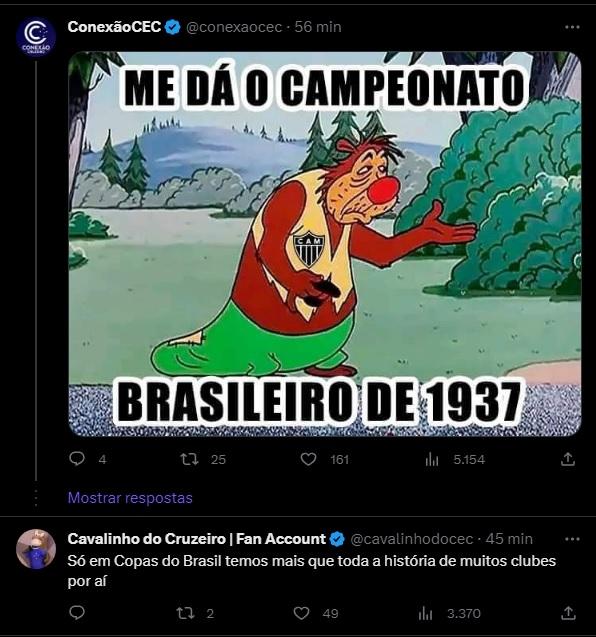Open more options on Cavalinho do Cruzeiro tweet
The width and height of the screenshot is (596, 637).
pos(572,539)
